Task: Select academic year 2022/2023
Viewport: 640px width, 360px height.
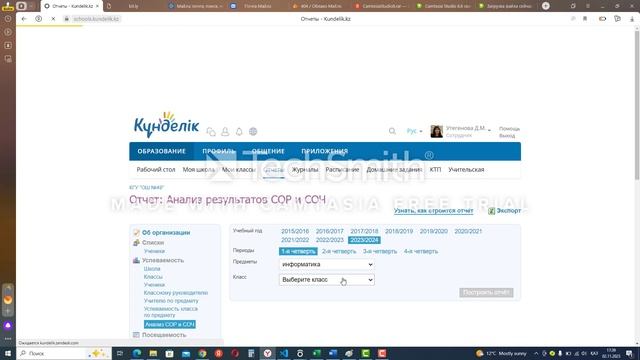Action: (329, 240)
